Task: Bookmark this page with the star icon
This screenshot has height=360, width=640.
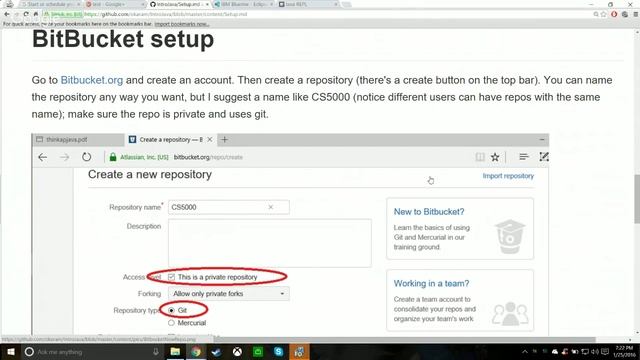Action: pos(604,14)
